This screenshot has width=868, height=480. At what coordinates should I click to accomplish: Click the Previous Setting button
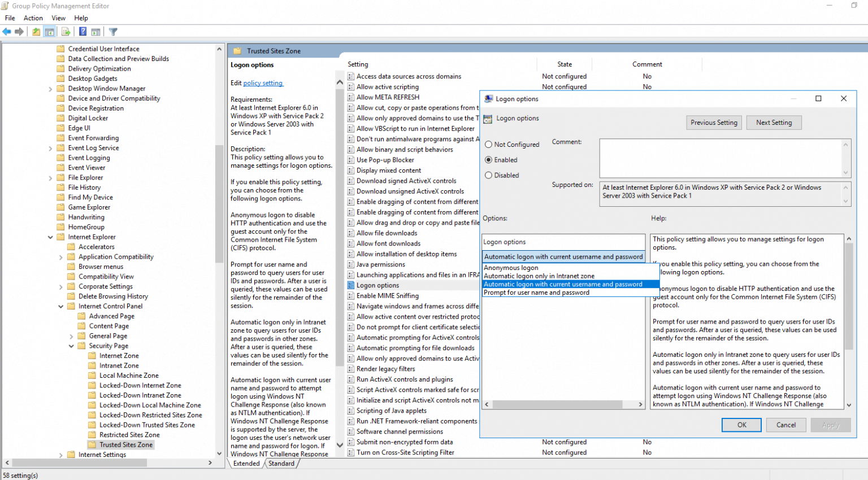[714, 123]
